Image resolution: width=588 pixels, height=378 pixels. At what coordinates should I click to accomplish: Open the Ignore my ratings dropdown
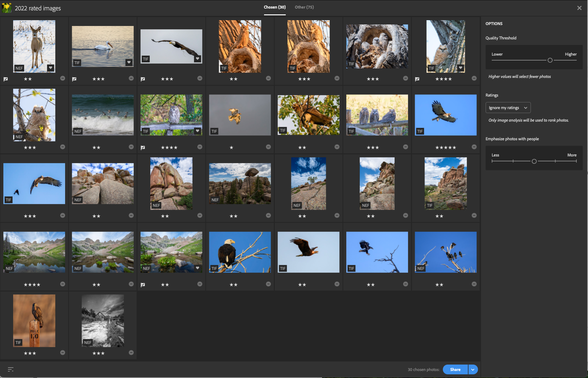coord(508,108)
